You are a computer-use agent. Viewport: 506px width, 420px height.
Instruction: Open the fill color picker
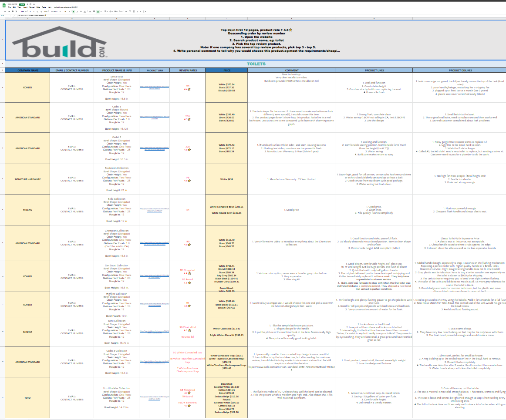(x=90, y=12)
